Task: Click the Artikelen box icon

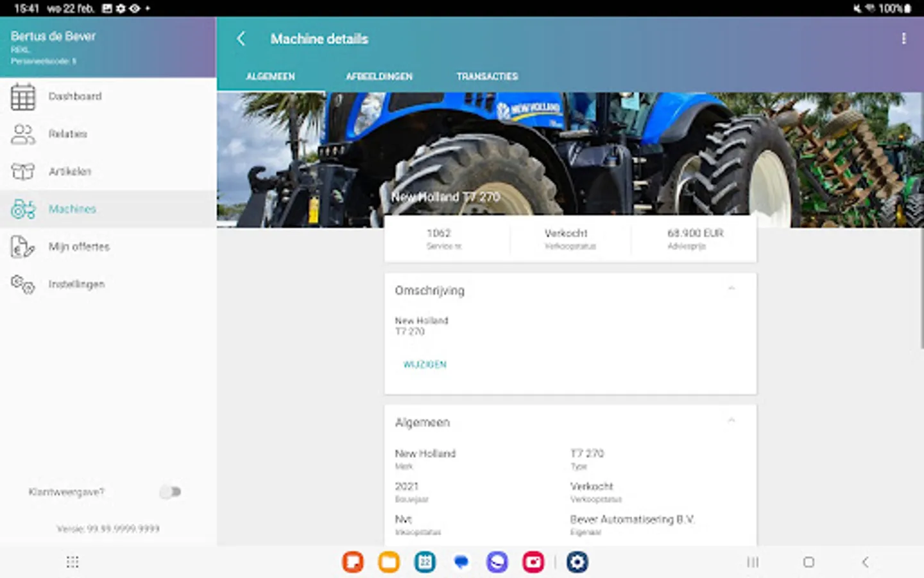Action: 23,171
